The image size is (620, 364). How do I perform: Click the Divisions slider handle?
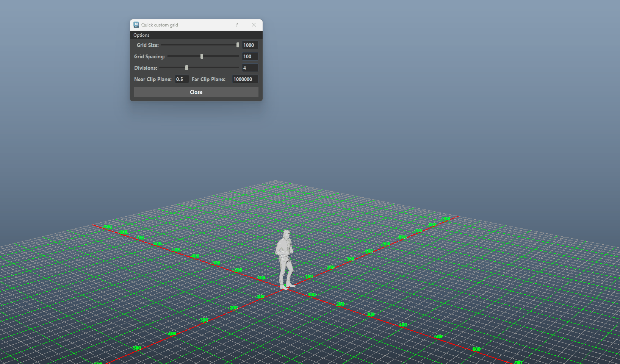coord(186,67)
